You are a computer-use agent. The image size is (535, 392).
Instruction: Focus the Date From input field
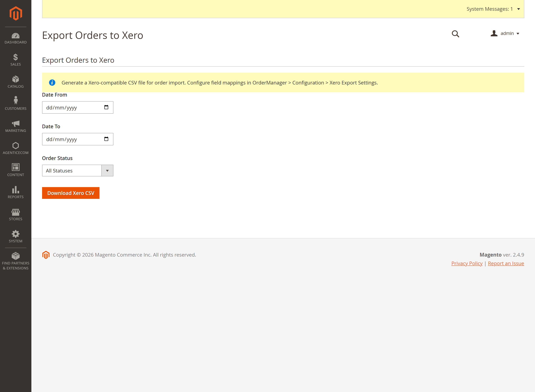[78, 107]
